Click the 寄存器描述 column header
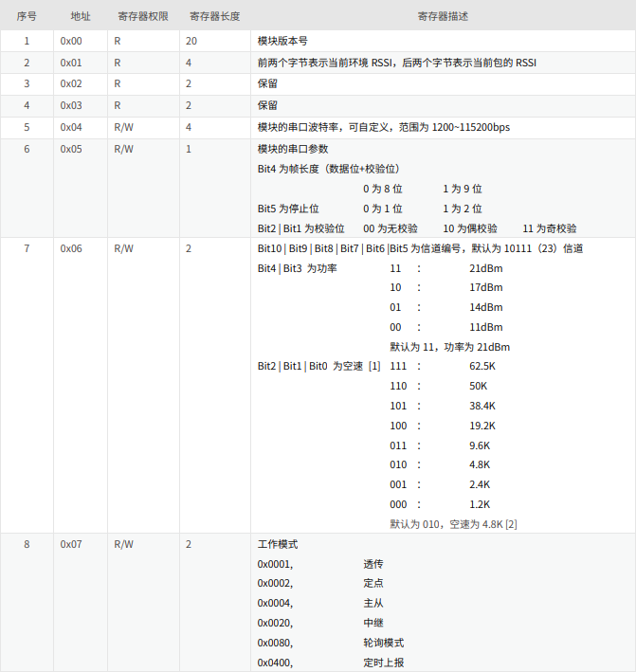 click(443, 16)
